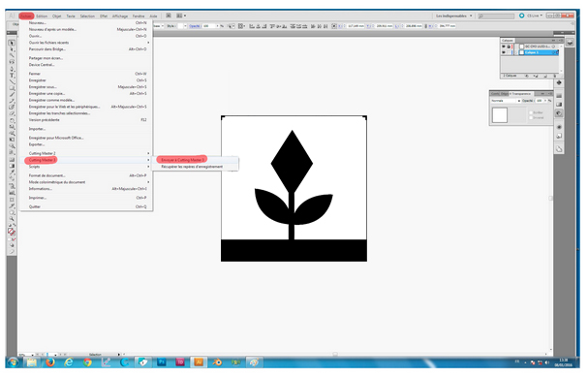Click the Opacité link in control bar

point(195,26)
